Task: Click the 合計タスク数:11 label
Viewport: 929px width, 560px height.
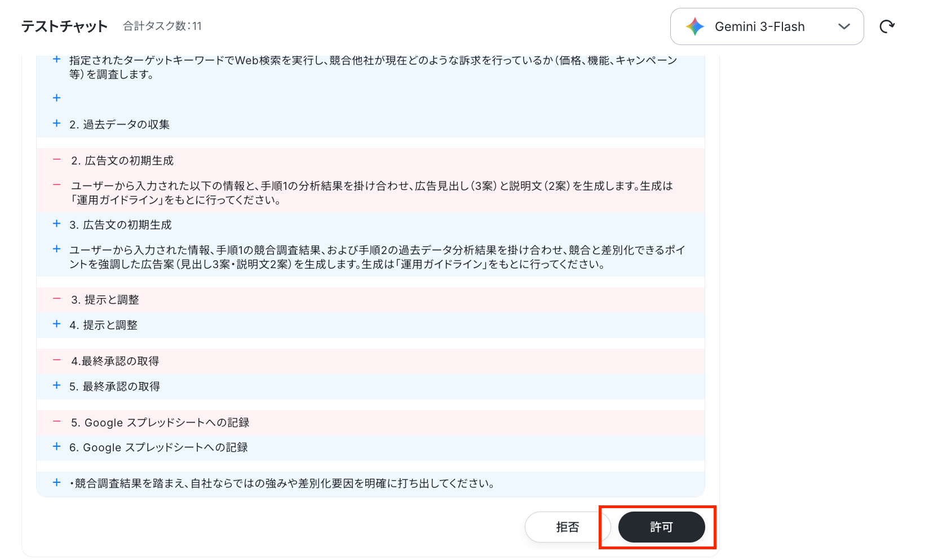Action: tap(162, 26)
